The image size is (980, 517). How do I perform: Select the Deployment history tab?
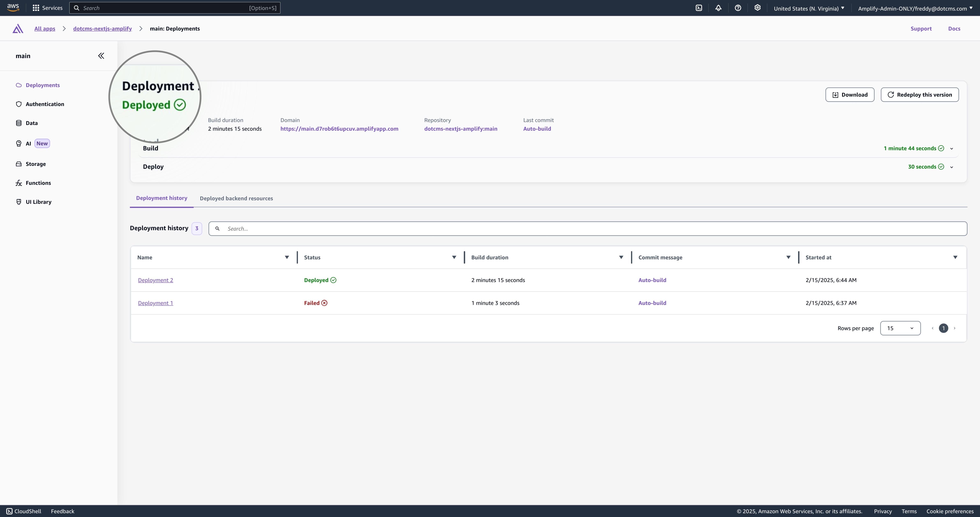(x=161, y=198)
